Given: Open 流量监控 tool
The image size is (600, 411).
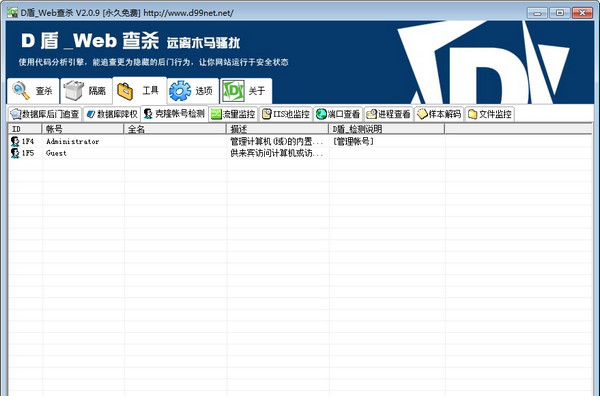Looking at the screenshot, I should pos(233,114).
